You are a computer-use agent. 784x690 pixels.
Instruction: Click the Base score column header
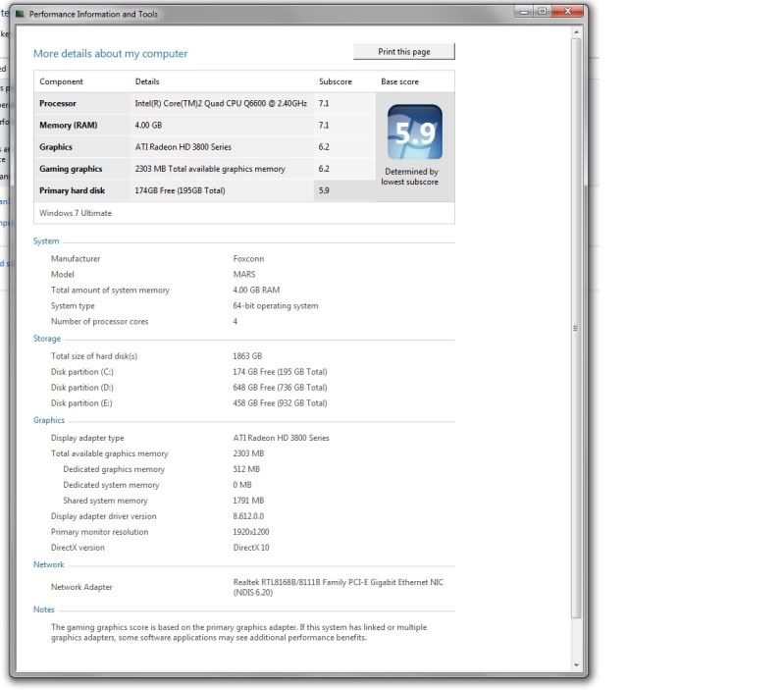[400, 81]
